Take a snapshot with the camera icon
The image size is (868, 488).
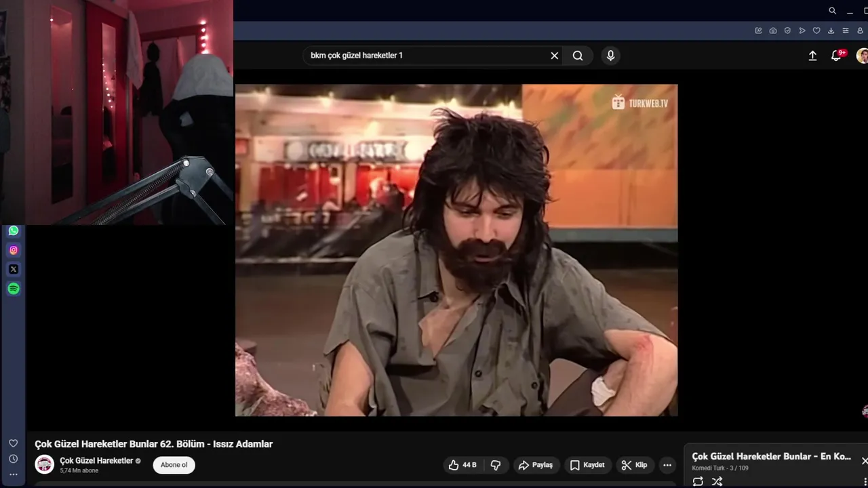[773, 30]
